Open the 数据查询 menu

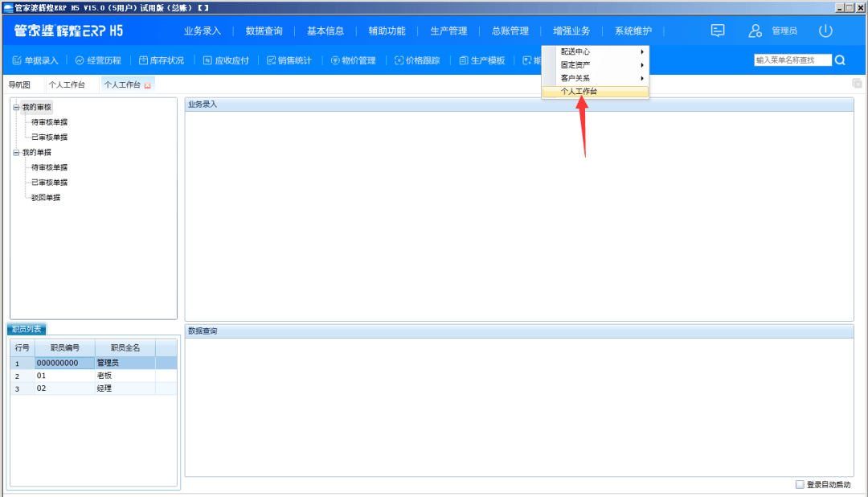pyautogui.click(x=264, y=31)
